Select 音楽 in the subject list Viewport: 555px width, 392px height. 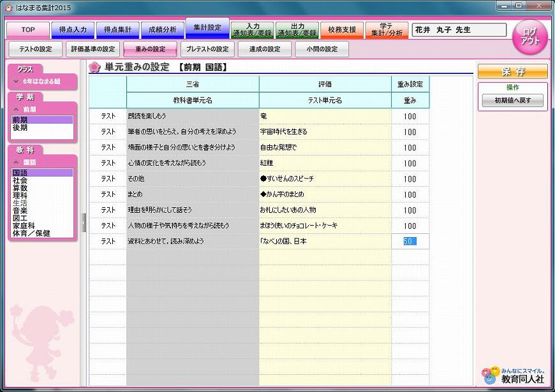42,210
